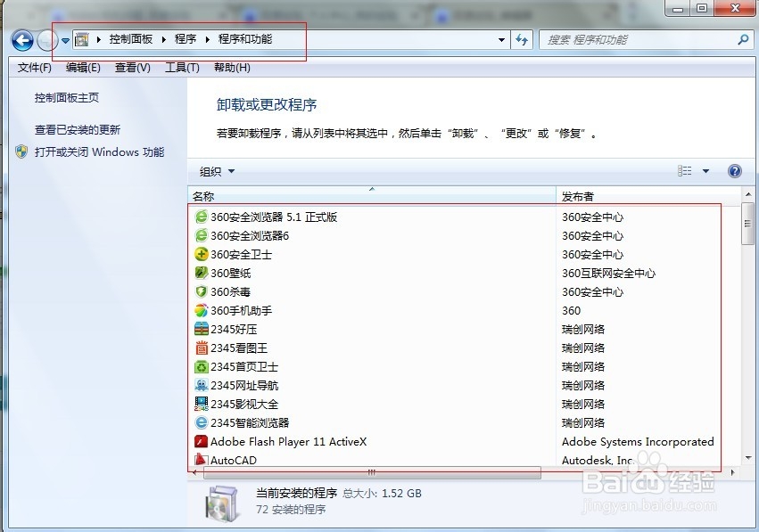Image resolution: width=759 pixels, height=532 pixels.
Task: Select the 360手机助手 program icon
Action: click(x=202, y=310)
